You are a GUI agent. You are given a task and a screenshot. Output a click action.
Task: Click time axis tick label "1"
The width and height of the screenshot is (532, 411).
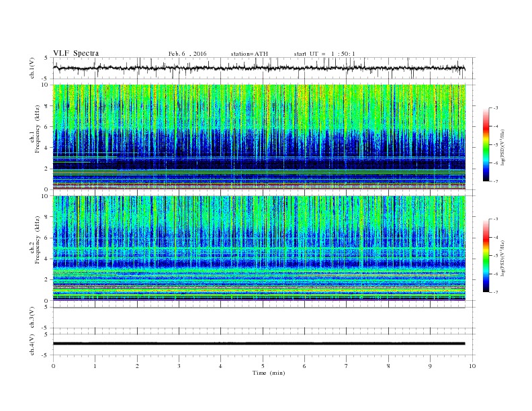[x=95, y=366]
